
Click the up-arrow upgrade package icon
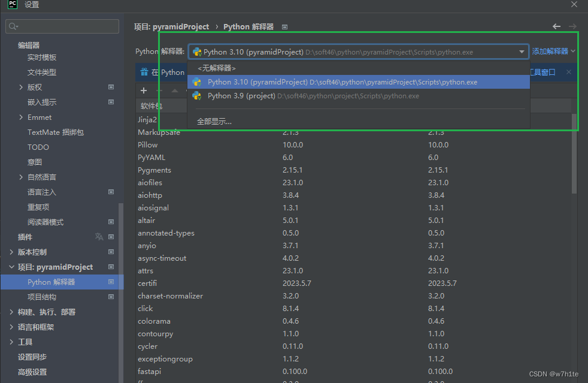(175, 91)
